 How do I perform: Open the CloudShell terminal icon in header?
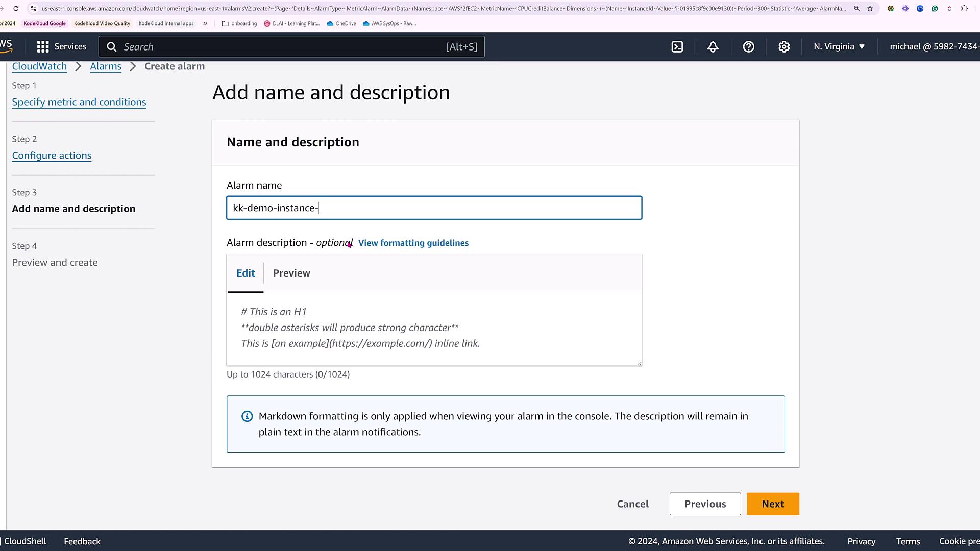[677, 47]
